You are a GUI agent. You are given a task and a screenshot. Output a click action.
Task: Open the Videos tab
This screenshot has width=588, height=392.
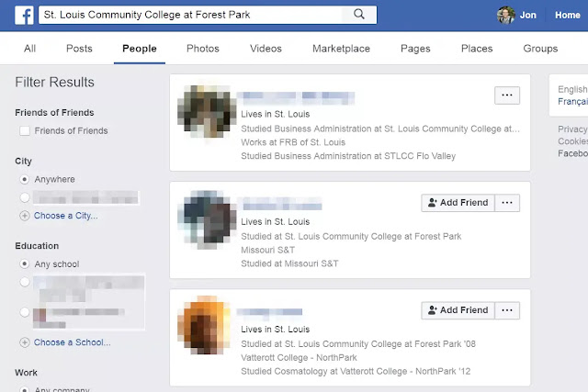tap(266, 49)
